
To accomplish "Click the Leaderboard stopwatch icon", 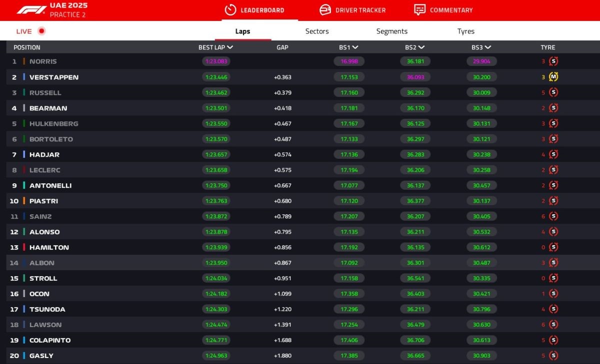I will [x=230, y=10].
